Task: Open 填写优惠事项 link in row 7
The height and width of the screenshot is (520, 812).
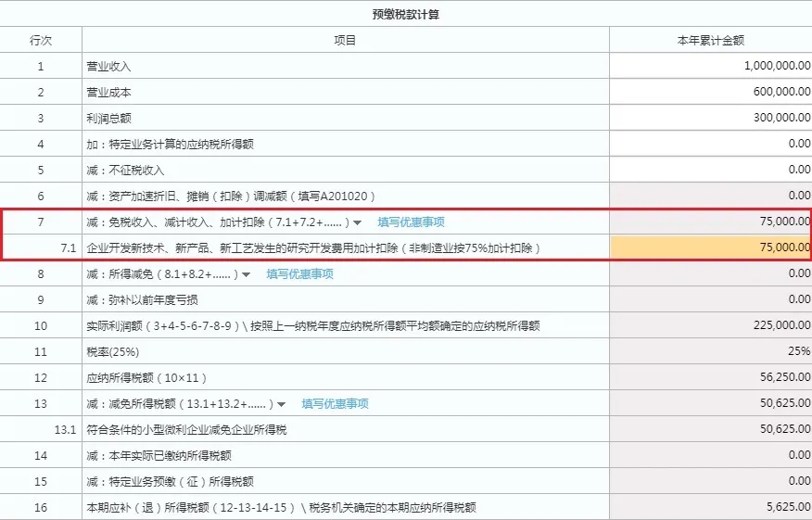Action: (411, 222)
